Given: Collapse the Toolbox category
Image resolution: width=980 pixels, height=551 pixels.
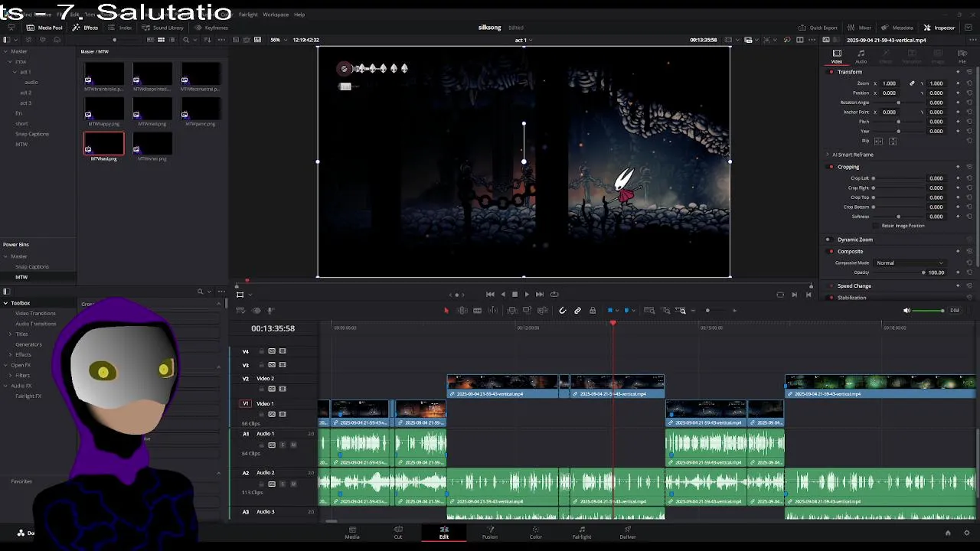Looking at the screenshot, I should click(x=5, y=303).
